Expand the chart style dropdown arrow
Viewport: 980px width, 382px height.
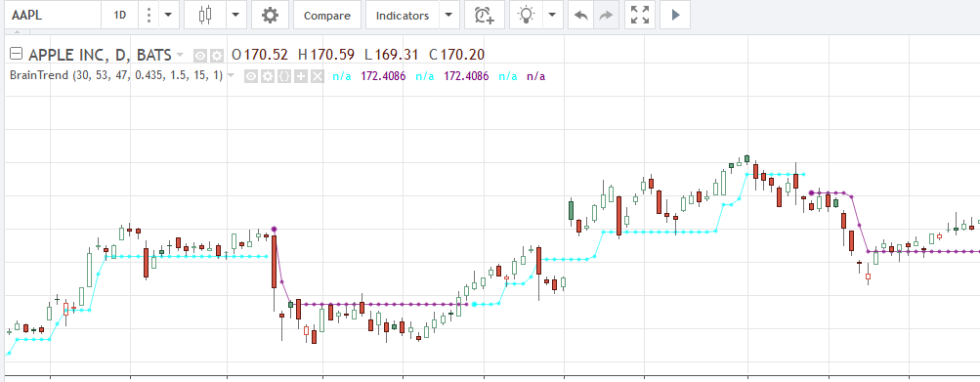tap(235, 15)
